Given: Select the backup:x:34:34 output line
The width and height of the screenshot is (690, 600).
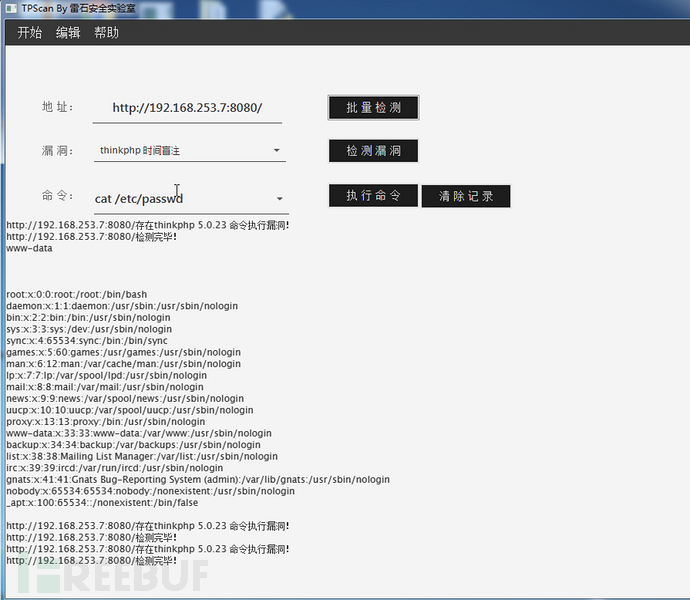Looking at the screenshot, I should coord(133,445).
